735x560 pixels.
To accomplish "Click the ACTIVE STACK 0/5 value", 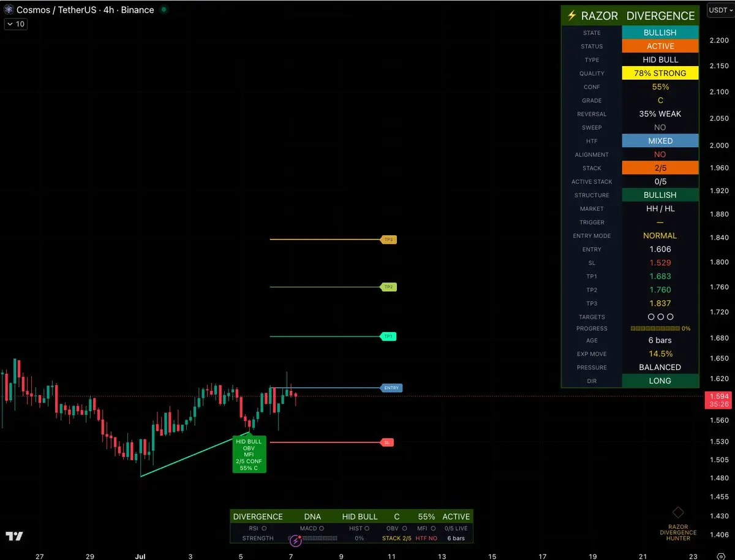I will (x=660, y=181).
